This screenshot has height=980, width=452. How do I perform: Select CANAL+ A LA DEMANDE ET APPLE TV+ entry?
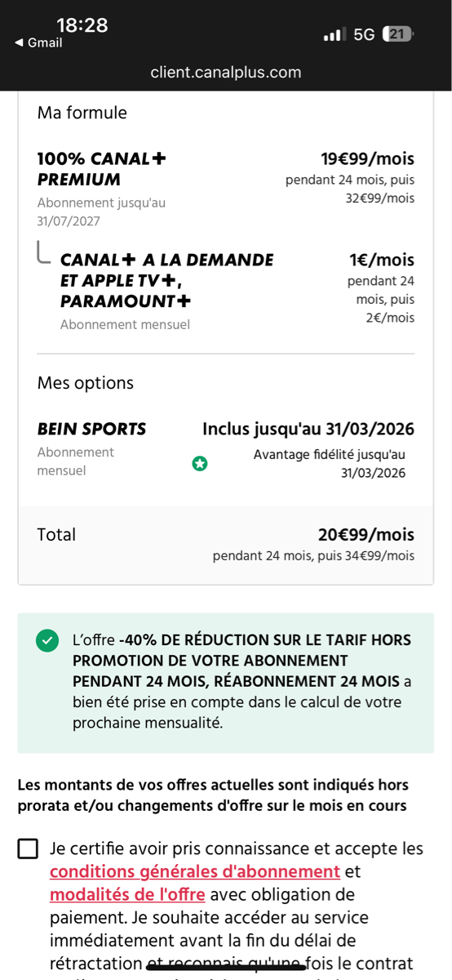pos(167,280)
